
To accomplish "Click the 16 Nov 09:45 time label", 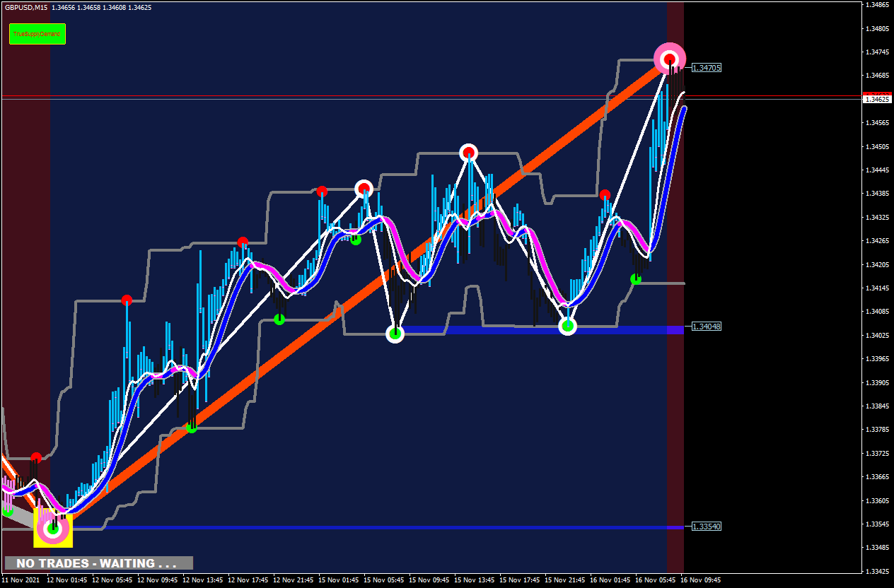I will click(701, 580).
